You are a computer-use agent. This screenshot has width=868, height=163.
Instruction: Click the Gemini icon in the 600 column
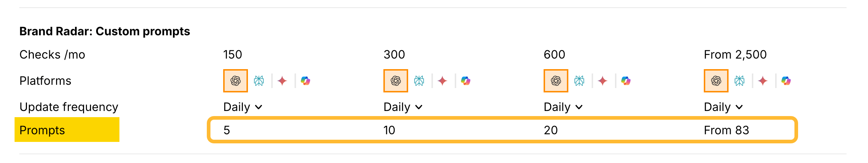coord(603,81)
